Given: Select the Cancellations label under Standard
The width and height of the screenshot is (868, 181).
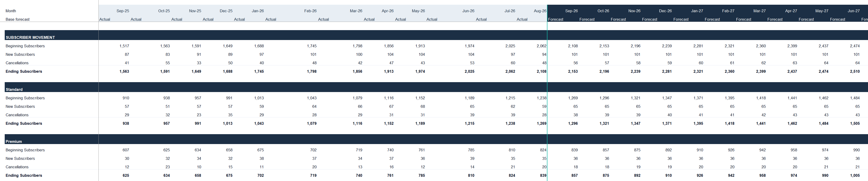Looking at the screenshot, I should tap(17, 115).
